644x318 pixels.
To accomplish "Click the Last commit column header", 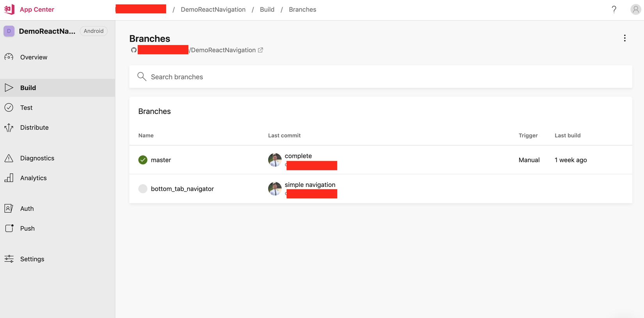I will pos(284,135).
